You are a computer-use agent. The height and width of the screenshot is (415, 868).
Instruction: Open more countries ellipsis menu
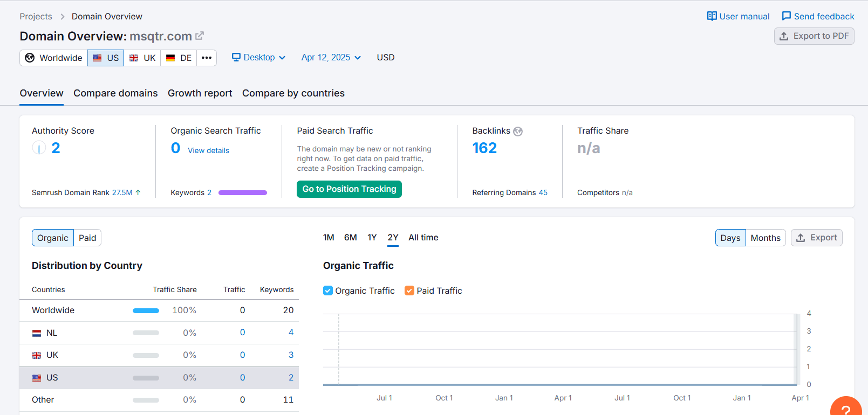tap(207, 58)
